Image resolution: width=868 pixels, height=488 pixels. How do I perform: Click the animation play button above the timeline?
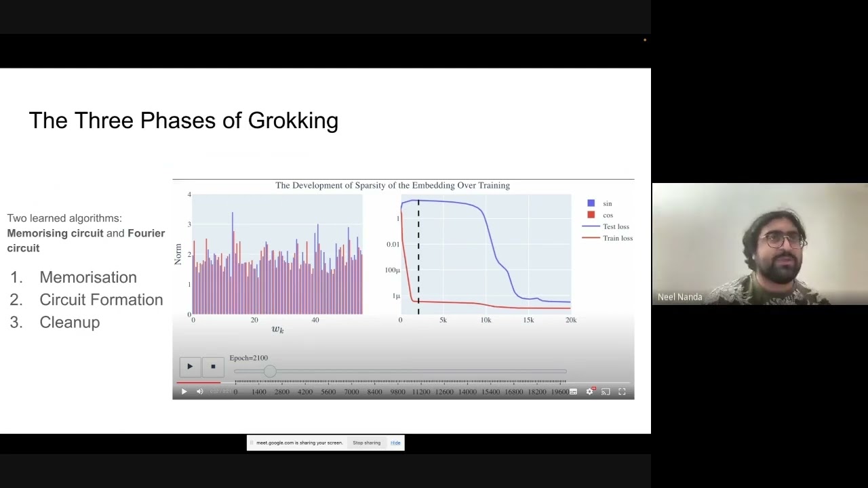click(190, 367)
